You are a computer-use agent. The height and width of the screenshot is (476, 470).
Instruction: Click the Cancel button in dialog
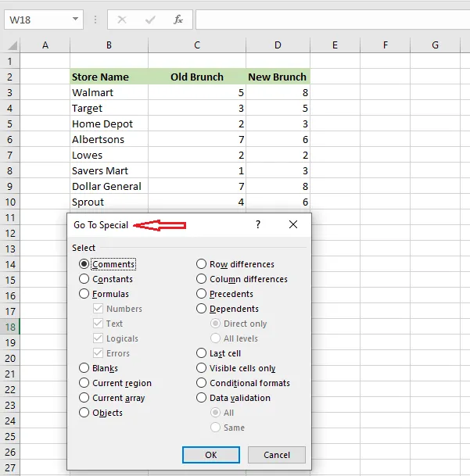pyautogui.click(x=277, y=455)
